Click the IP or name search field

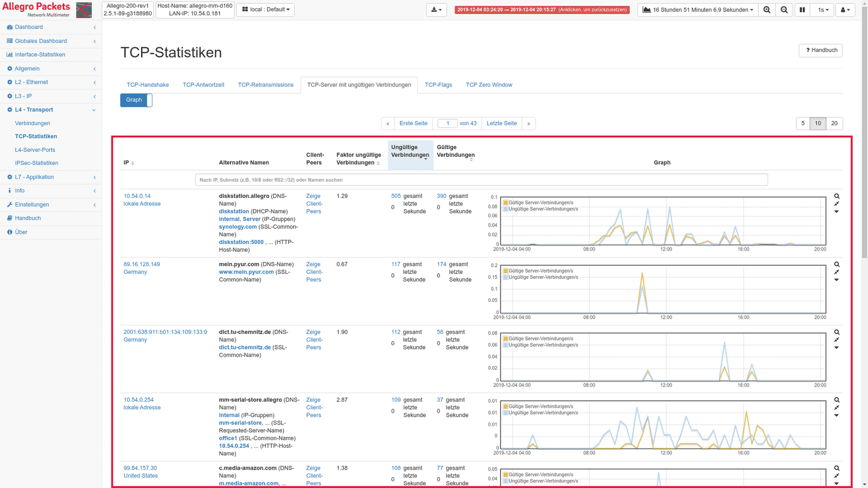click(x=481, y=180)
